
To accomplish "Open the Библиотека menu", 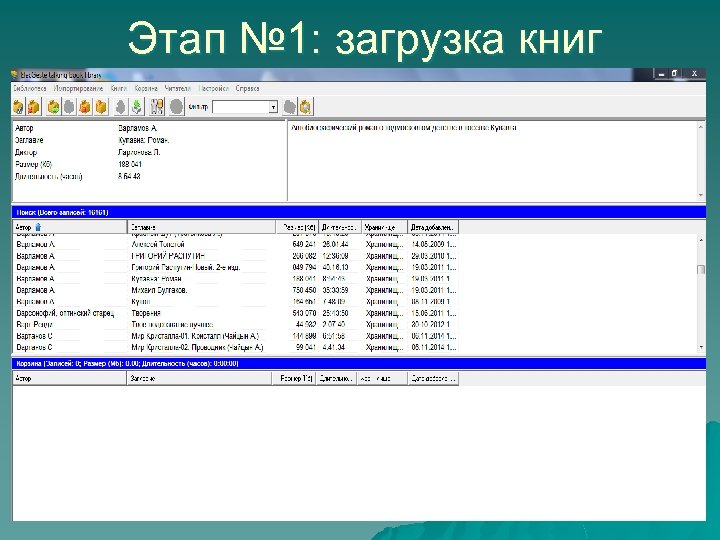I will 30,88.
